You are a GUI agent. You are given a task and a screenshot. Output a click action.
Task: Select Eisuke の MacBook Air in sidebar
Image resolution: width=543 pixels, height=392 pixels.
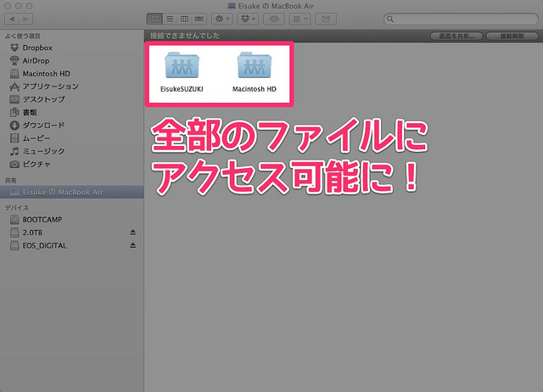[x=72, y=192]
